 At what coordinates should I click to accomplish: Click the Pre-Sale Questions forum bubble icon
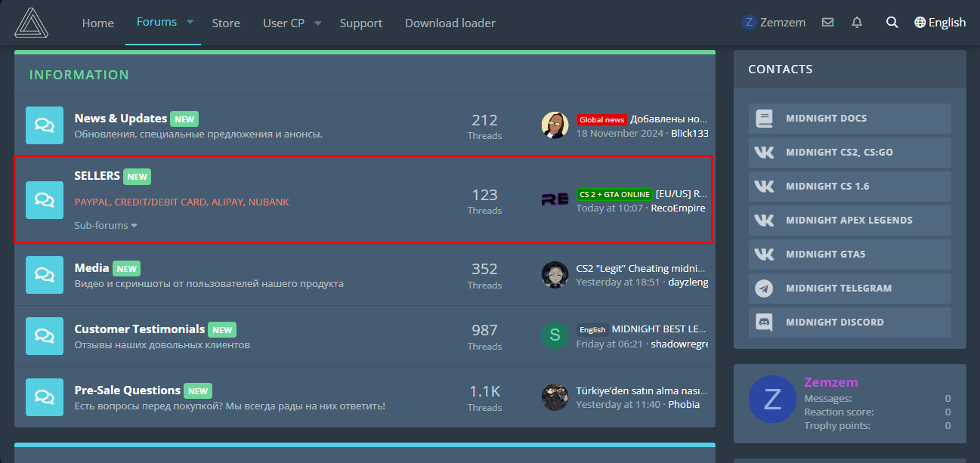pos(45,397)
